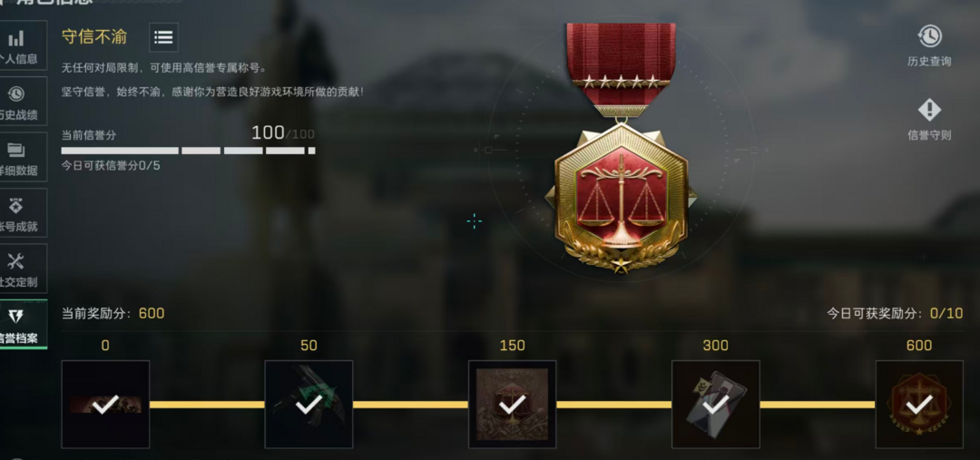Click the checked reward at 0 points

tap(105, 405)
